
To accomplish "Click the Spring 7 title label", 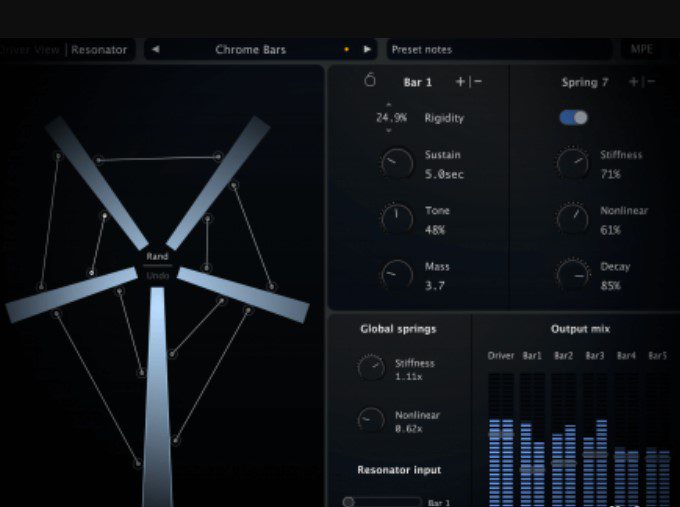I will click(585, 82).
